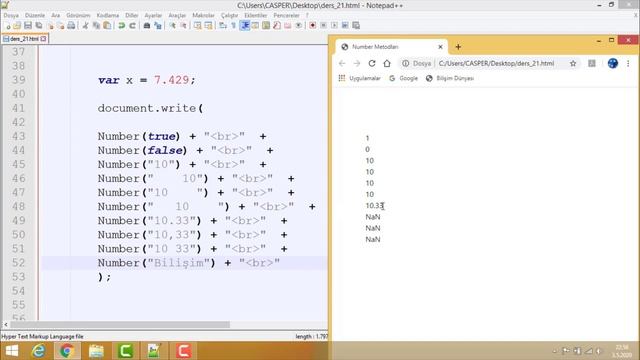This screenshot has height=360, width=640.
Task: Open the Windows Start button
Action: (12, 351)
